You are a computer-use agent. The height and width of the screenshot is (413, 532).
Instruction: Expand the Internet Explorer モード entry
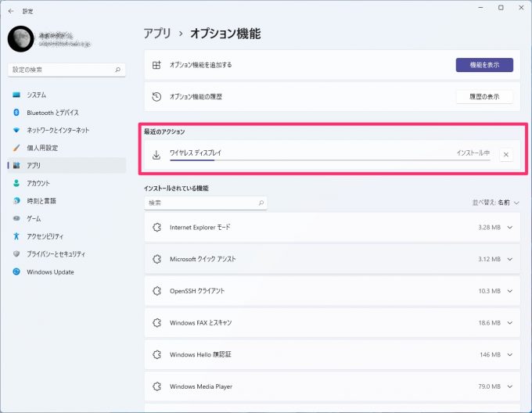(509, 227)
